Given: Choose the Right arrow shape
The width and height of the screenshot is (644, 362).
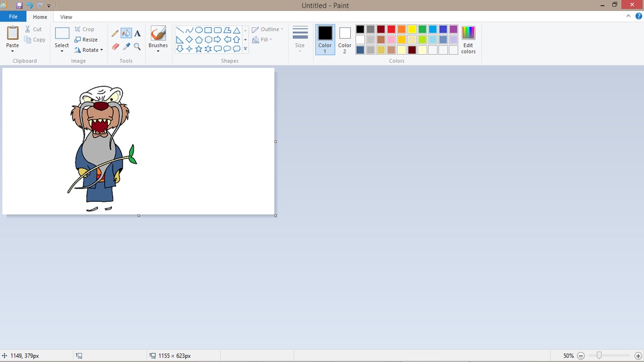Looking at the screenshot, I should point(217,40).
